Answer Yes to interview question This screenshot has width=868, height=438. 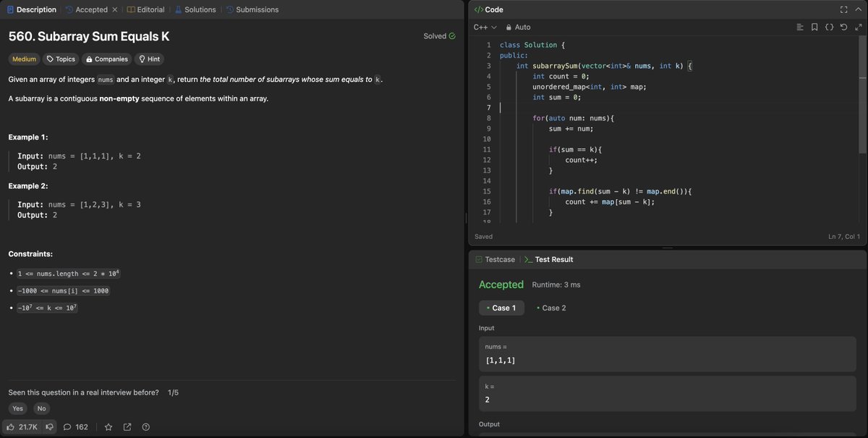click(x=18, y=408)
